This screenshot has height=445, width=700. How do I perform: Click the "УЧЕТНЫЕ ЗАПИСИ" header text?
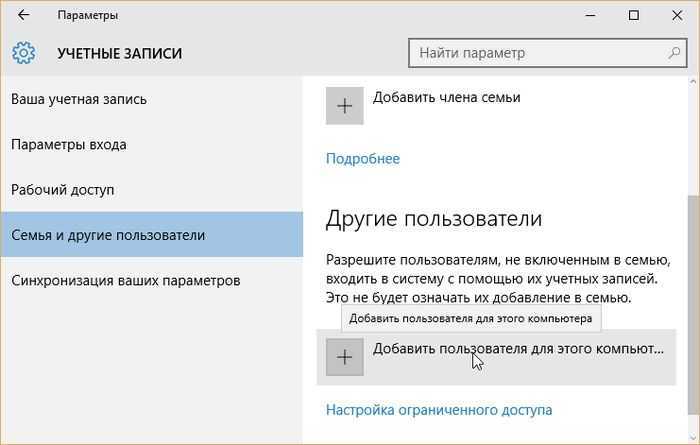[120, 54]
